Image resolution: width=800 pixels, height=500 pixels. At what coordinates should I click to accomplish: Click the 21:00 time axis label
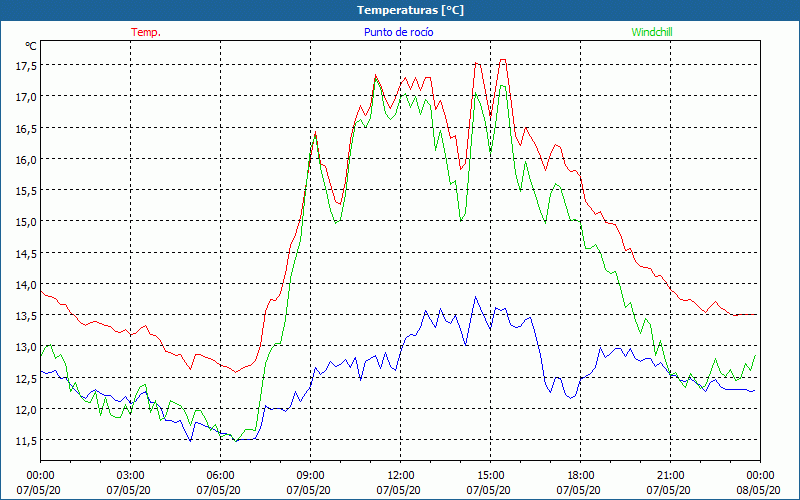coord(670,476)
